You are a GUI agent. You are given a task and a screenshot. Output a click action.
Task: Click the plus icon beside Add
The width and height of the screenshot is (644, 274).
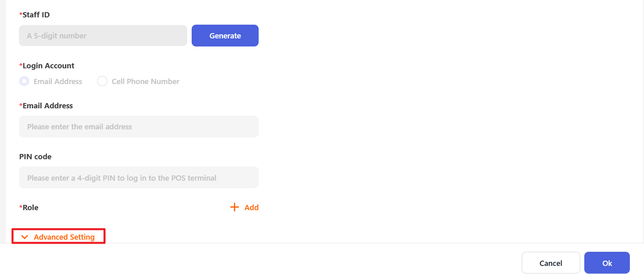(x=234, y=207)
